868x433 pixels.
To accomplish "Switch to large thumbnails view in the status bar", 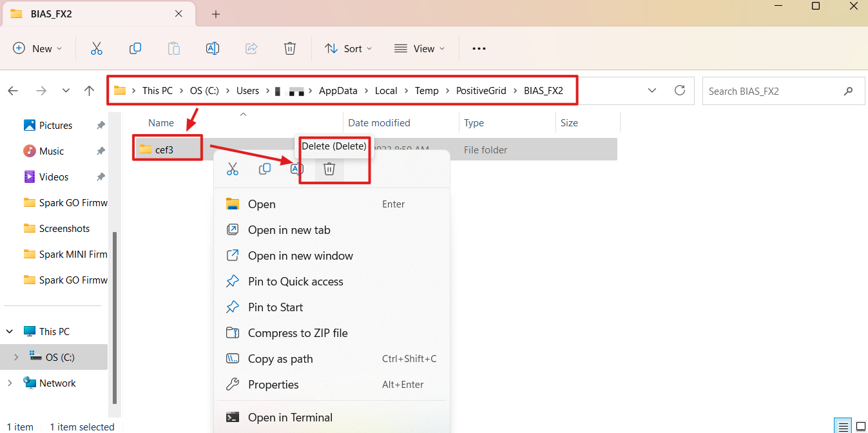I will [860, 427].
